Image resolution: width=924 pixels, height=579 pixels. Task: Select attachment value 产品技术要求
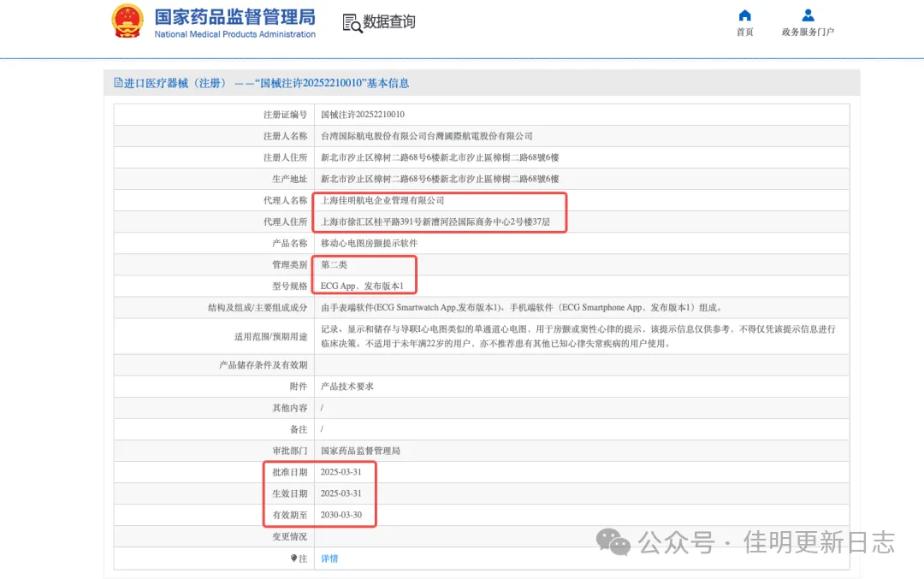pos(347,387)
